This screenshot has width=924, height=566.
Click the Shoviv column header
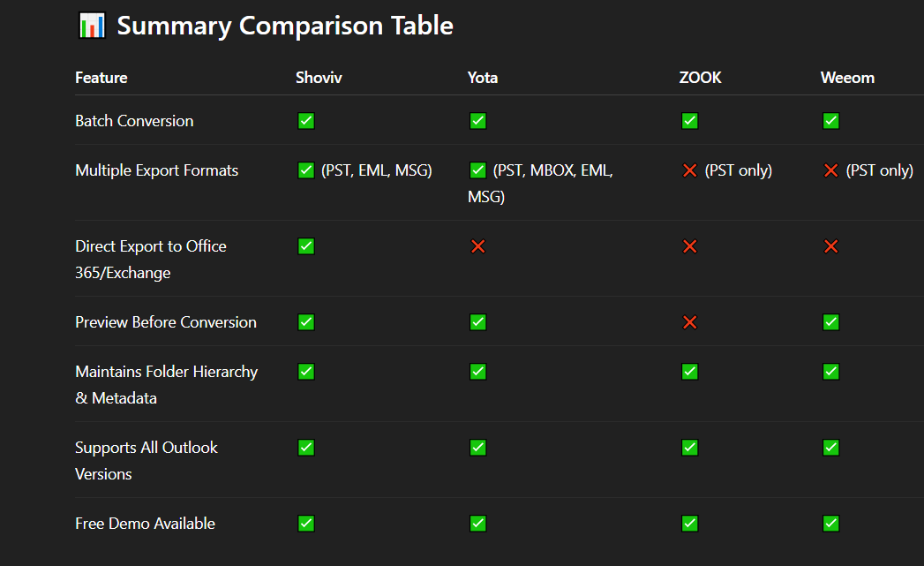coord(319,78)
